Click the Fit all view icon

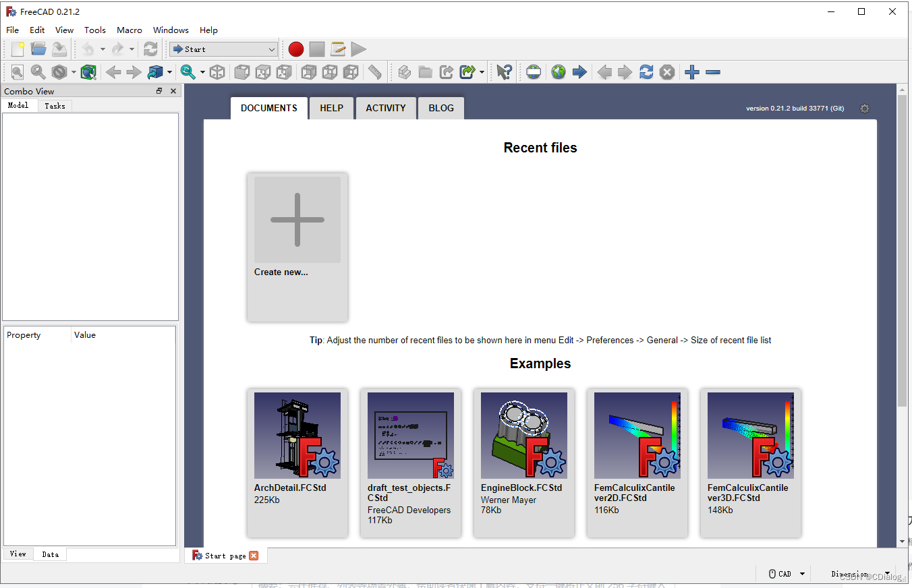tap(18, 72)
